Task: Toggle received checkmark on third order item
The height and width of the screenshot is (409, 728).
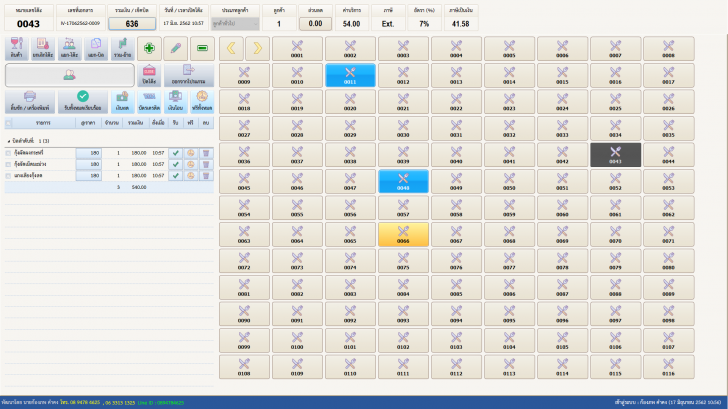Action: pyautogui.click(x=175, y=176)
